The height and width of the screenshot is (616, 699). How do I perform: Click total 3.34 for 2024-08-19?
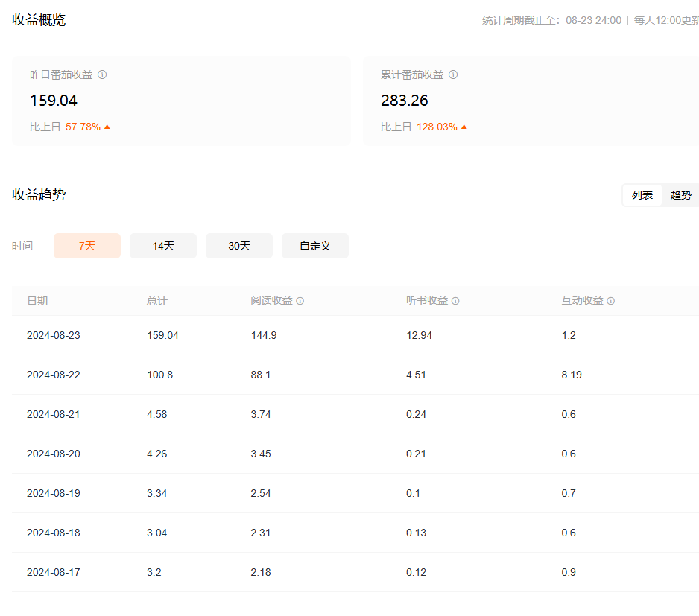point(157,493)
